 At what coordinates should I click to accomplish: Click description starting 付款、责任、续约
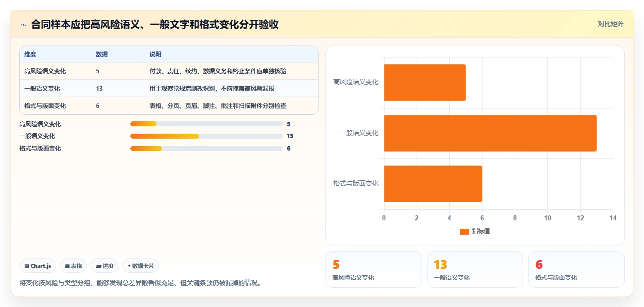click(218, 71)
